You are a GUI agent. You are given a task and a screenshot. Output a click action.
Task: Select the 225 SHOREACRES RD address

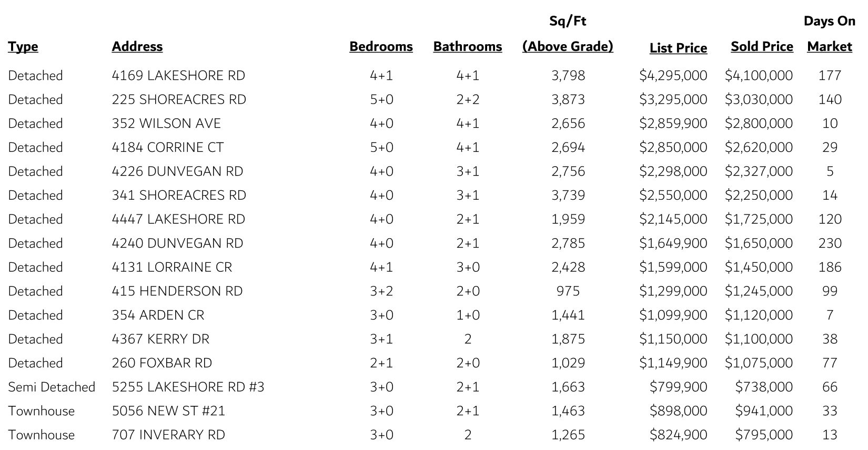point(179,100)
